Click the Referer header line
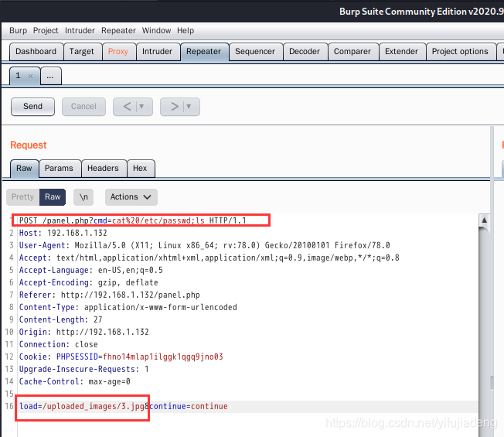Image resolution: width=504 pixels, height=437 pixels. [x=110, y=295]
